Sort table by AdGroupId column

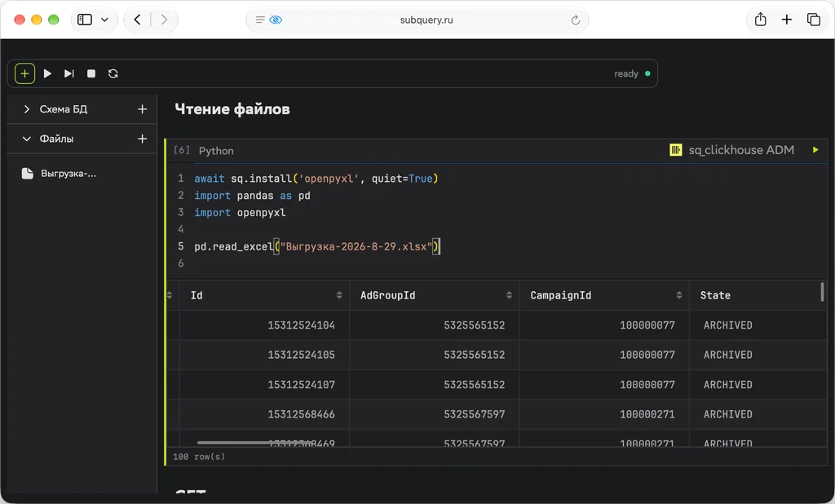pyautogui.click(x=509, y=295)
